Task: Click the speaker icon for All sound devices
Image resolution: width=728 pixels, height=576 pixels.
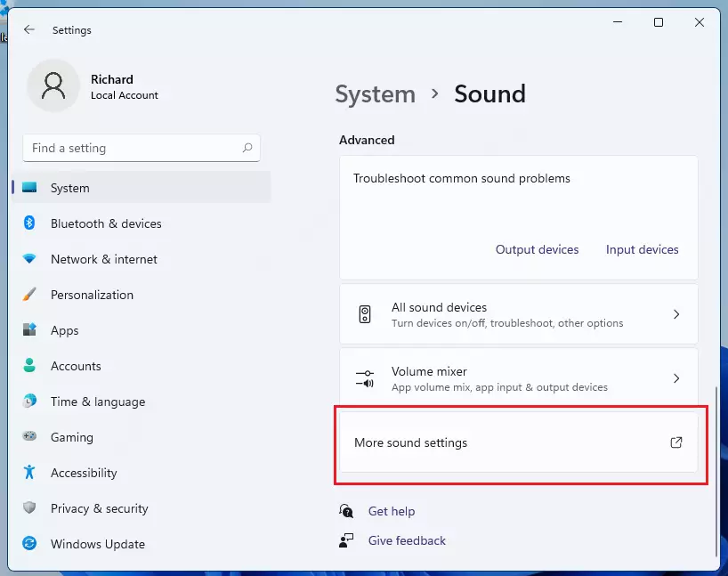Action: tap(365, 314)
